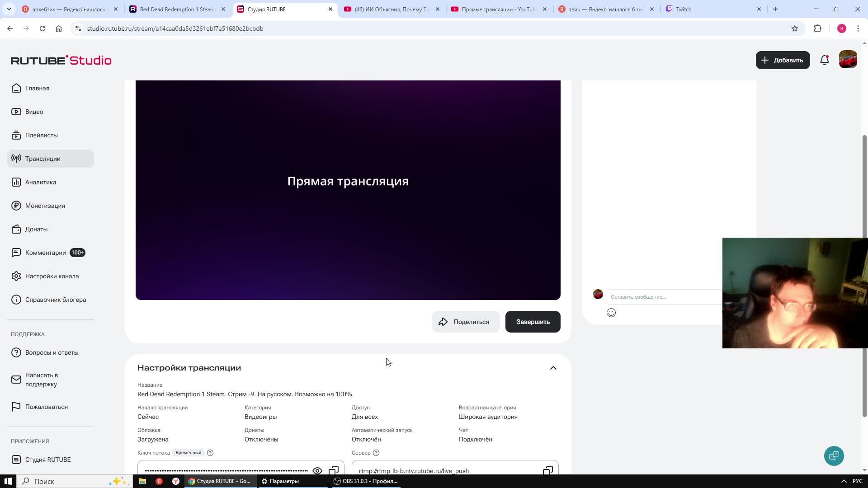868x488 pixels.
Task: Open user avatar in top right
Action: tap(848, 60)
